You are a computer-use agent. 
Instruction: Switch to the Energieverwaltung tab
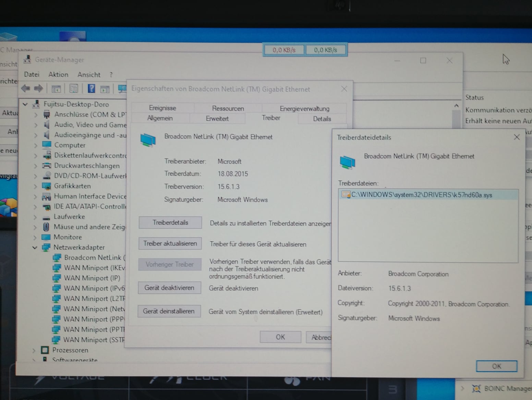304,109
